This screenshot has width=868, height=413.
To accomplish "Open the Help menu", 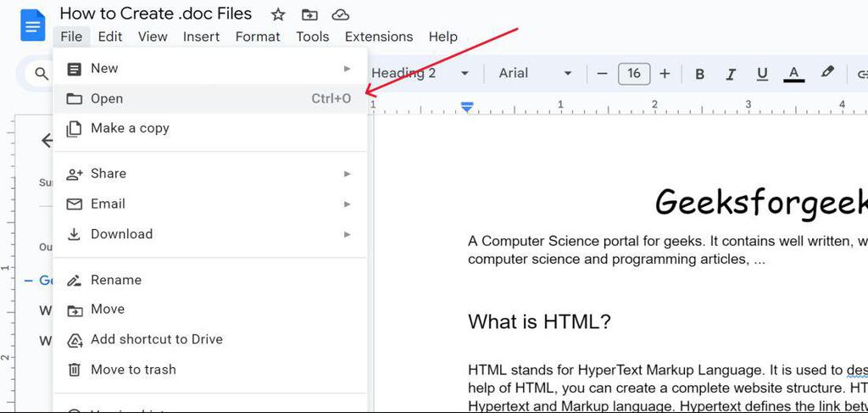I will 442,36.
